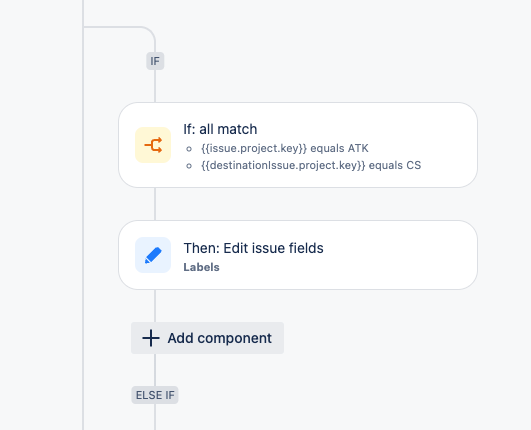
Task: Open the "Then: Edit issue fields" title
Action: click(x=253, y=248)
